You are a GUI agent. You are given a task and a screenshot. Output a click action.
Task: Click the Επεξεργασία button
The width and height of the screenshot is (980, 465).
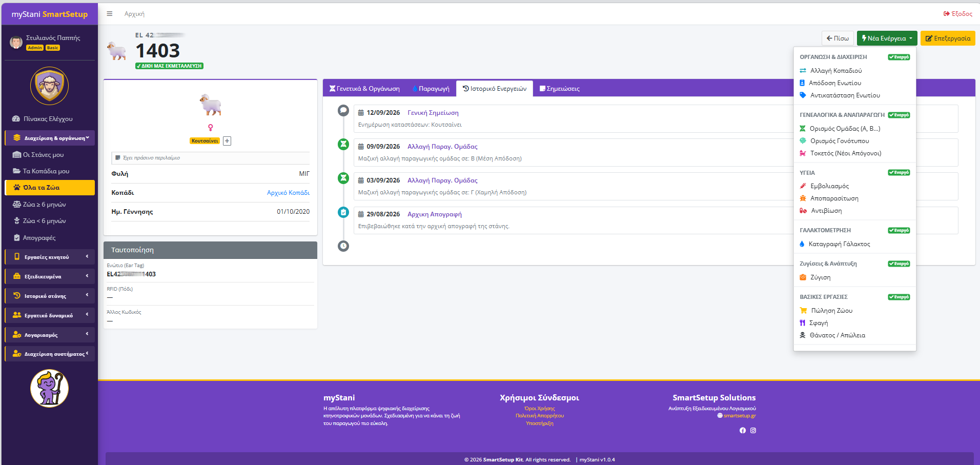(x=948, y=38)
